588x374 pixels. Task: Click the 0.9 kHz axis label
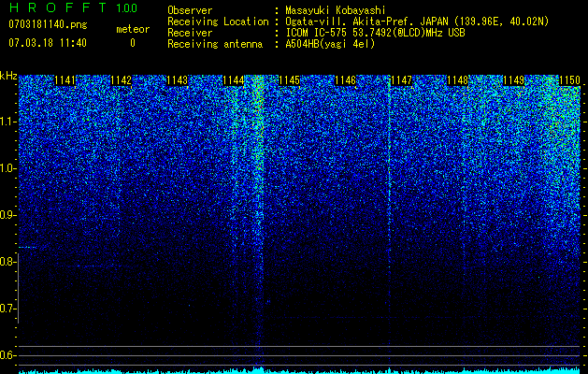[7, 215]
